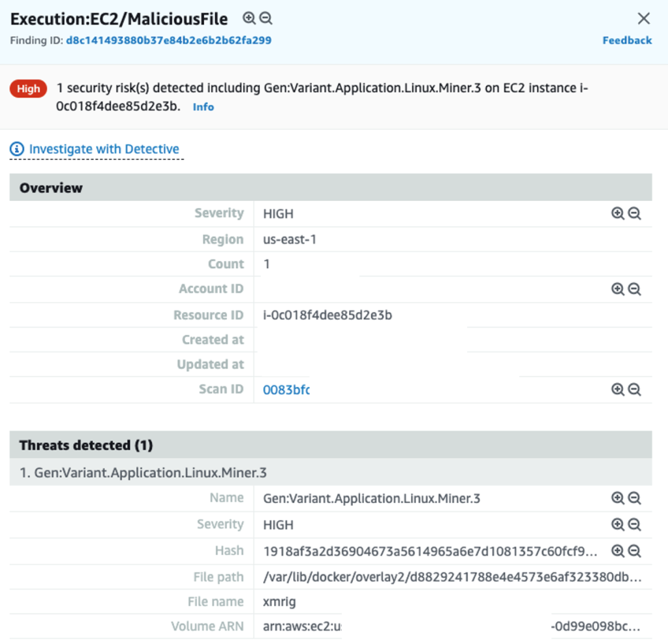Click the Info link after the risk summary
The width and height of the screenshot is (668, 644).
click(x=203, y=107)
